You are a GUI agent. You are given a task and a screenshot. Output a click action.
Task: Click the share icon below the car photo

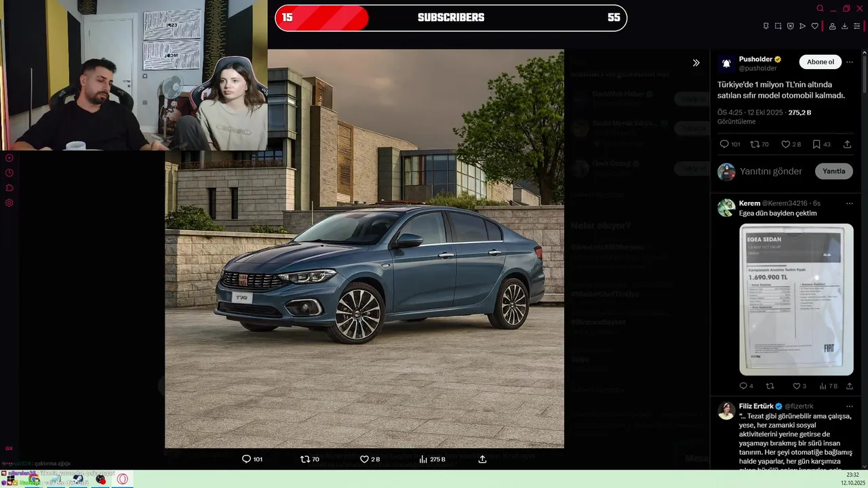click(482, 459)
